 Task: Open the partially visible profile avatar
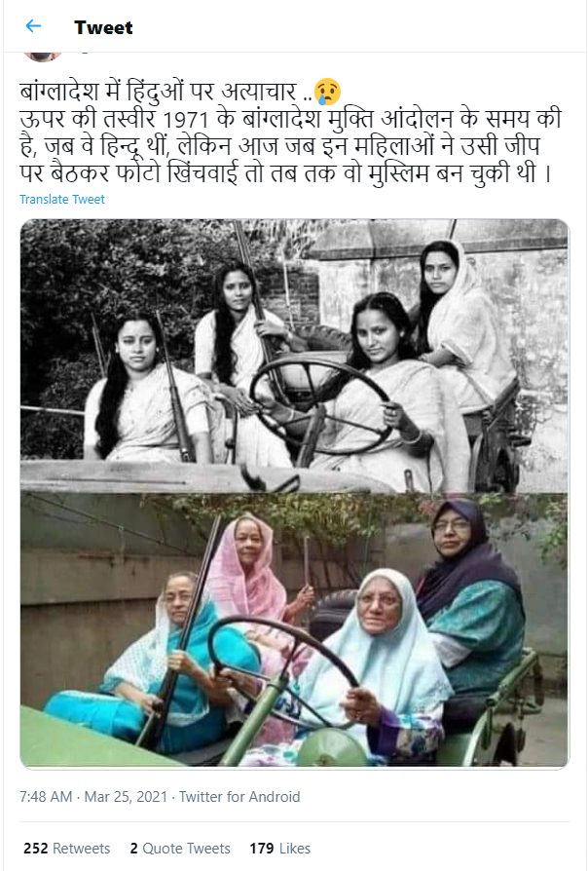point(42,57)
